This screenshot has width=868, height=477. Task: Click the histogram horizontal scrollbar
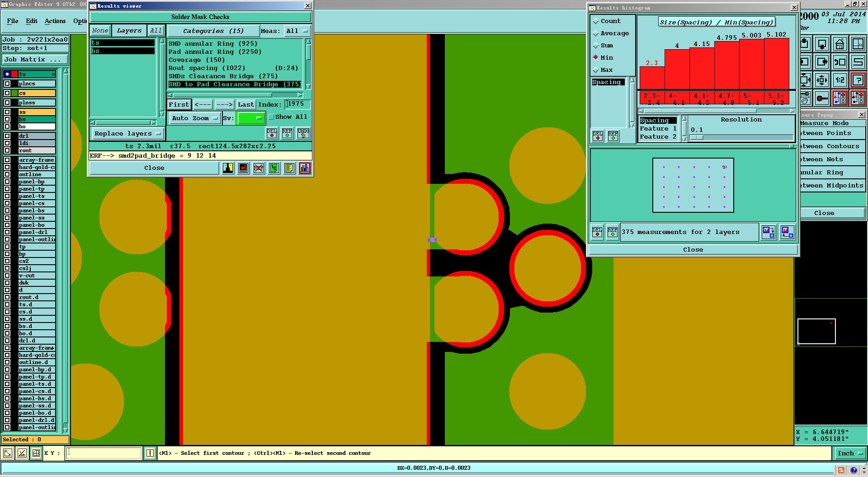pyautogui.click(x=716, y=111)
